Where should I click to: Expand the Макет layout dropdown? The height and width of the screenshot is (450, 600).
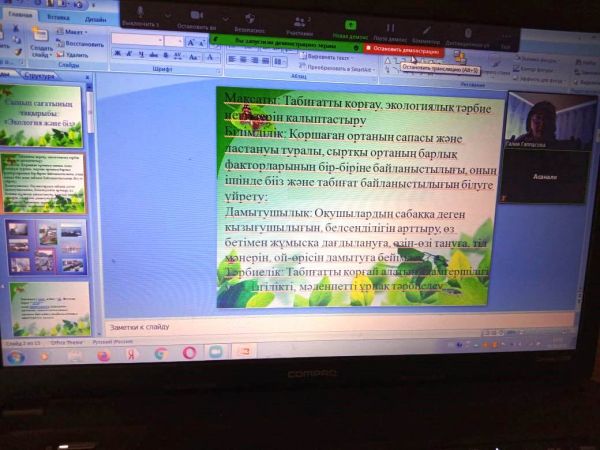point(75,32)
